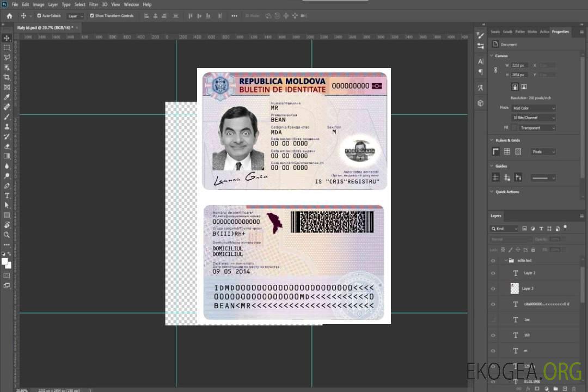Viewport: 588px width, 392px height.
Task: Set canvas to portrait orientation button
Action: click(515, 87)
